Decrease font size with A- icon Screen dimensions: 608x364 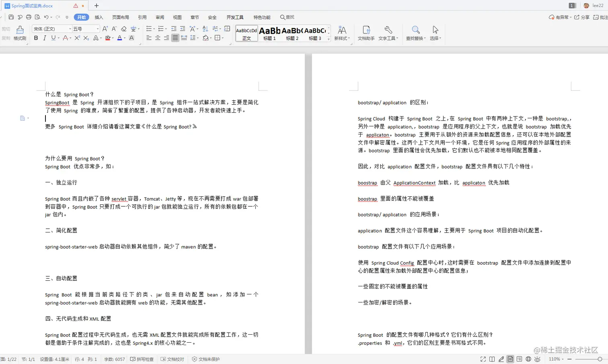114,29
